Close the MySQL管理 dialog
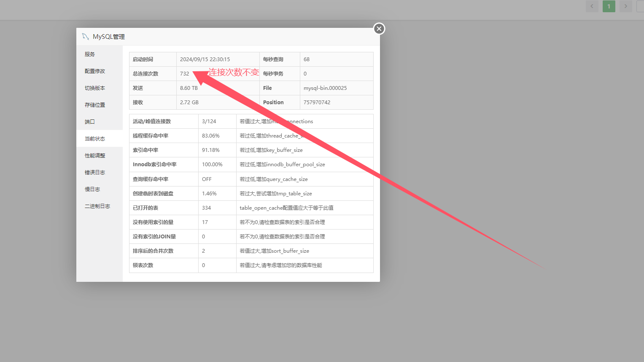 (379, 29)
